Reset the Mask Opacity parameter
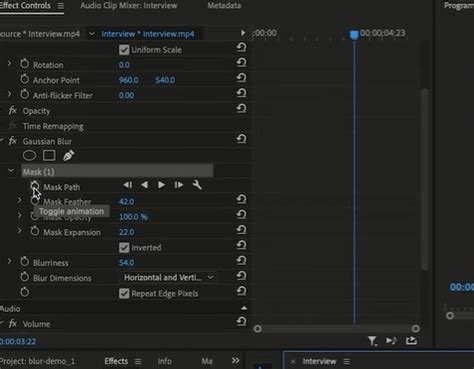 coord(241,215)
